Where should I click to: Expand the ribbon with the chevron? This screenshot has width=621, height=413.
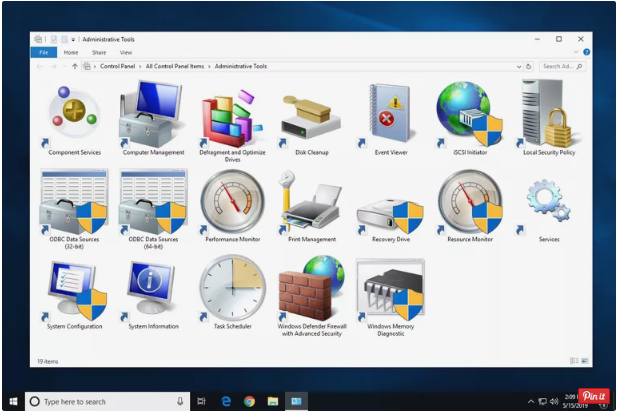(x=576, y=52)
